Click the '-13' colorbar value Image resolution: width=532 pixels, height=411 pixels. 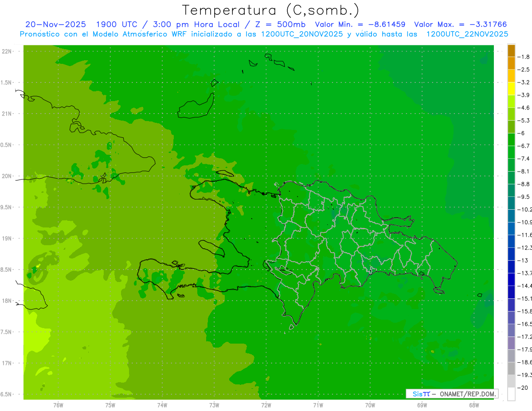pyautogui.click(x=523, y=260)
